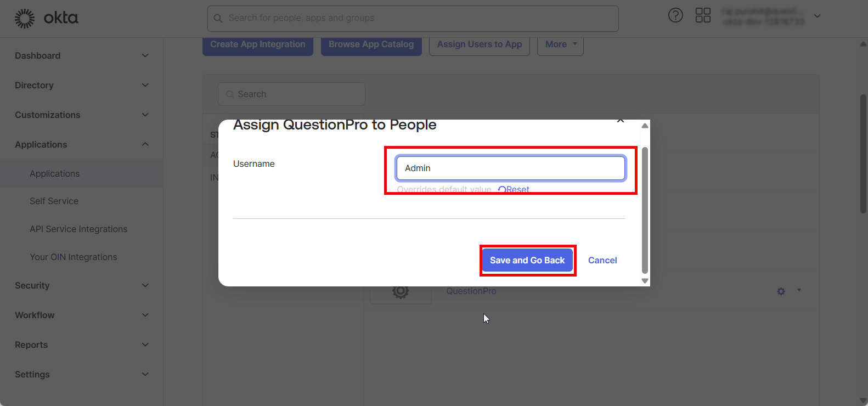Click the Okta logo icon
Screen dimensions: 868x406
25,18
